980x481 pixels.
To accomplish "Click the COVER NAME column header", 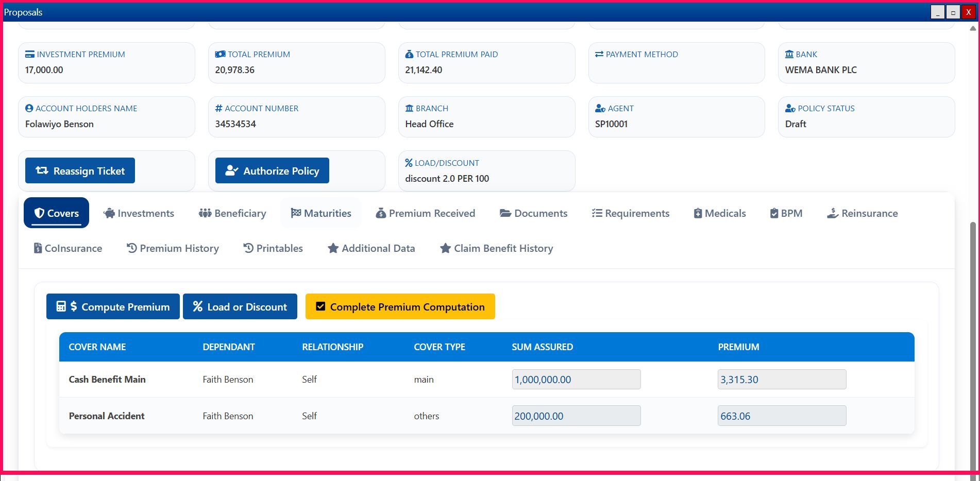I will pos(97,347).
